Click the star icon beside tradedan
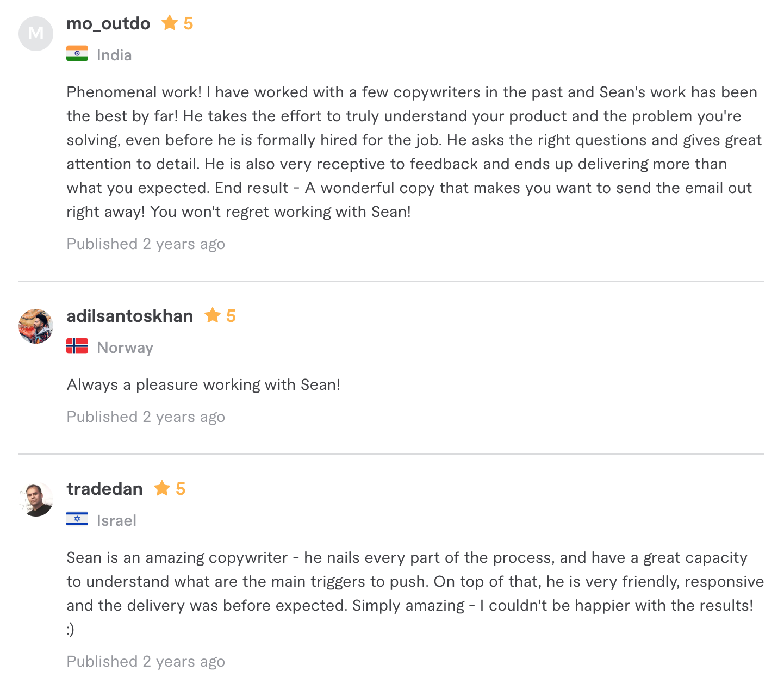Viewport: 784px width, 696px height. 162,488
